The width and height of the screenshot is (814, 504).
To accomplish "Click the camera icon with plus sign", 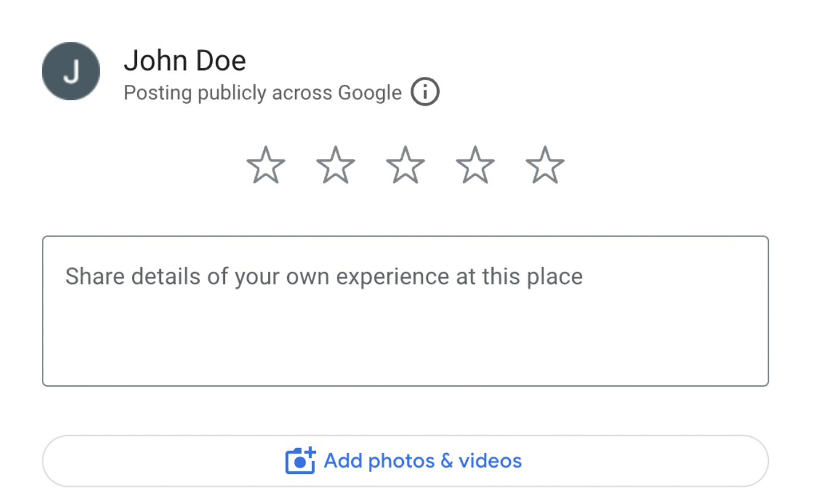I will [300, 460].
